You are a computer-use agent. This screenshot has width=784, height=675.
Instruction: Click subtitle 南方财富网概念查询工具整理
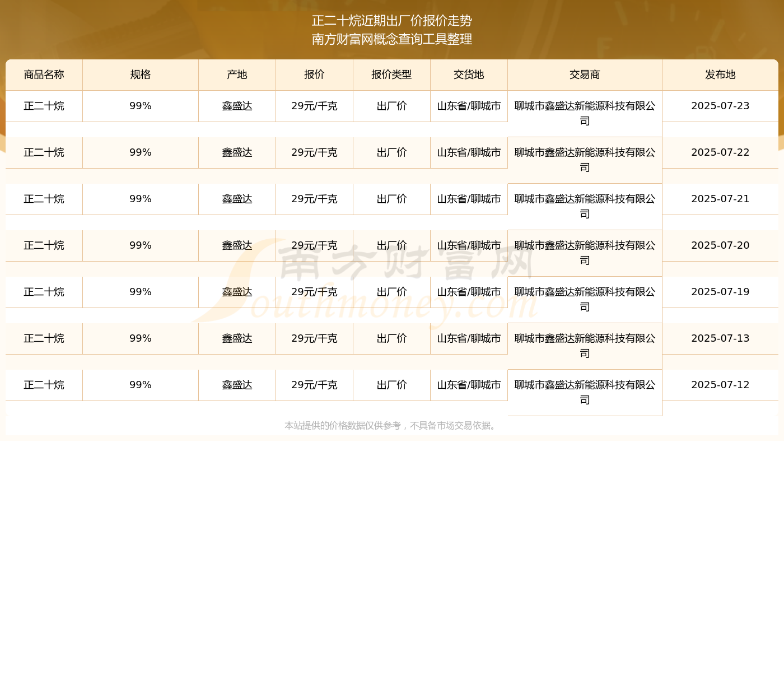click(392, 39)
